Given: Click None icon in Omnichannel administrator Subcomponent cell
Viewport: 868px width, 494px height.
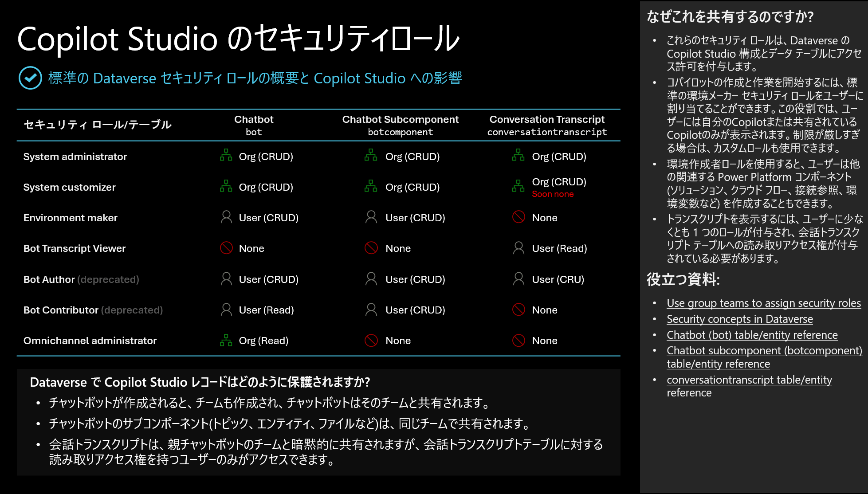Looking at the screenshot, I should 371,340.
